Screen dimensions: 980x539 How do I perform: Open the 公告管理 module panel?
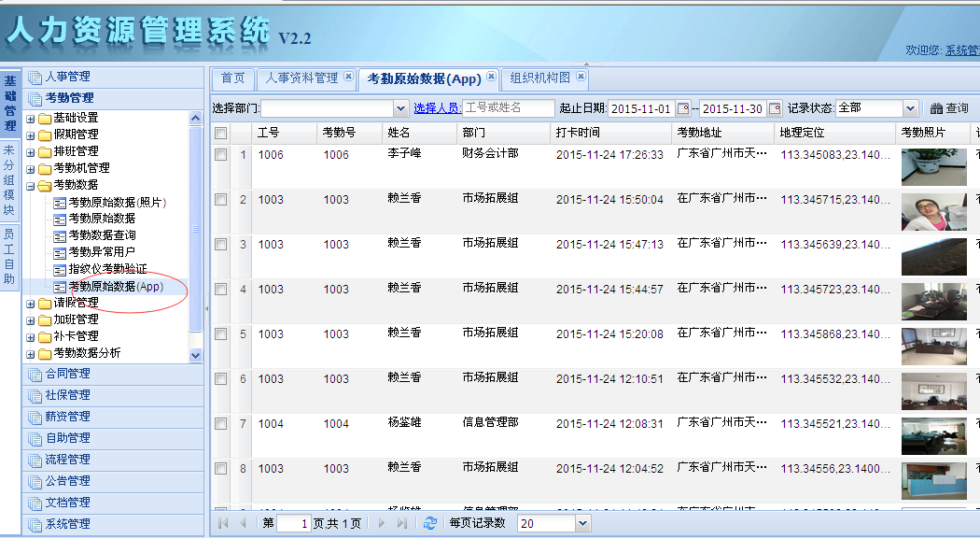113,481
